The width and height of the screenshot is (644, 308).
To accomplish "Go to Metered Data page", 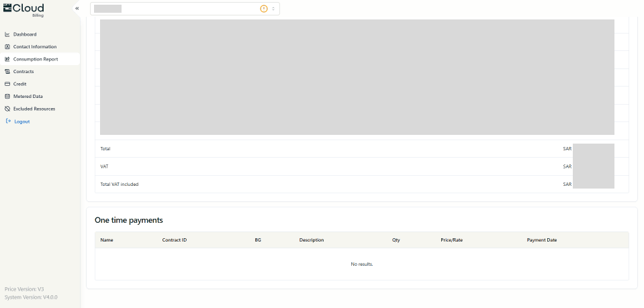I will tap(28, 97).
